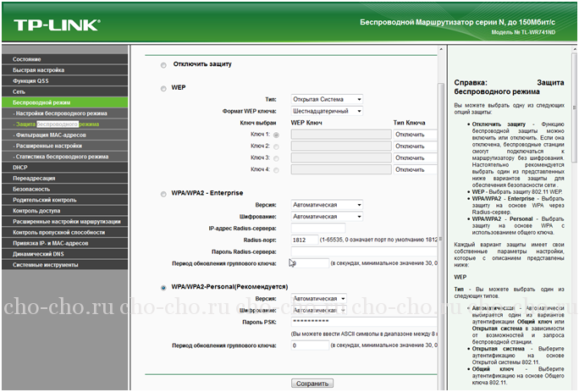Open Enterprise 'Шифрование' dropdown
The width and height of the screenshot is (579, 392).
point(327,216)
